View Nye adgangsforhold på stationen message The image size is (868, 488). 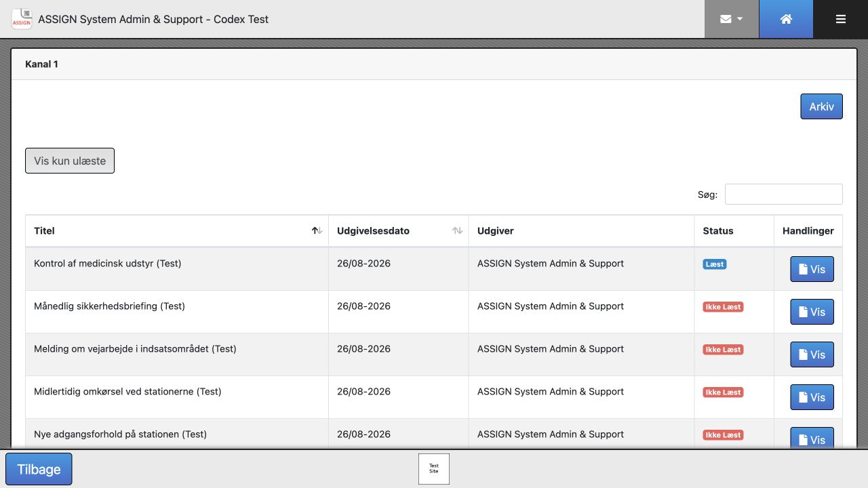[812, 438]
